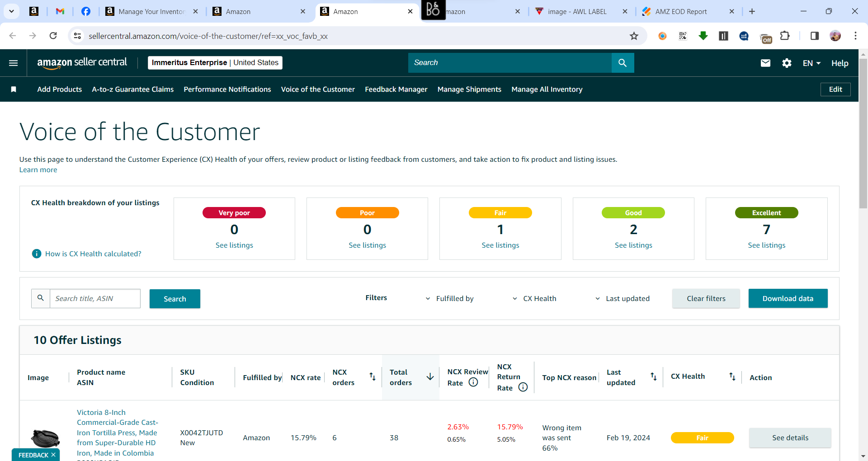Expand the CX Health filter dropdown

[x=534, y=299]
